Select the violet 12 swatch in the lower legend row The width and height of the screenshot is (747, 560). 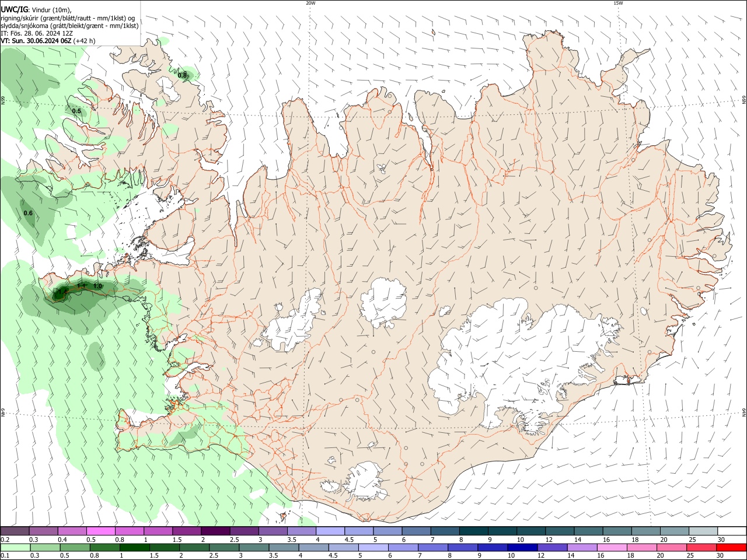pos(552,547)
